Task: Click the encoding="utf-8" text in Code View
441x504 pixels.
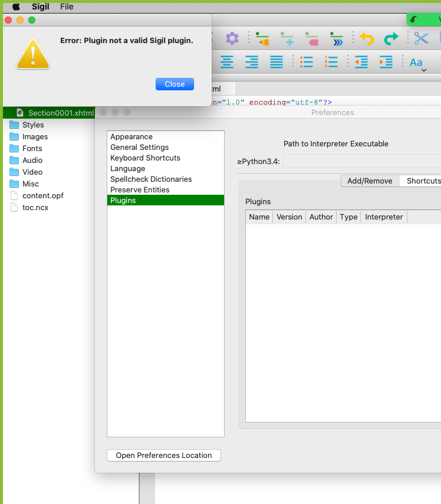Action: pos(285,102)
